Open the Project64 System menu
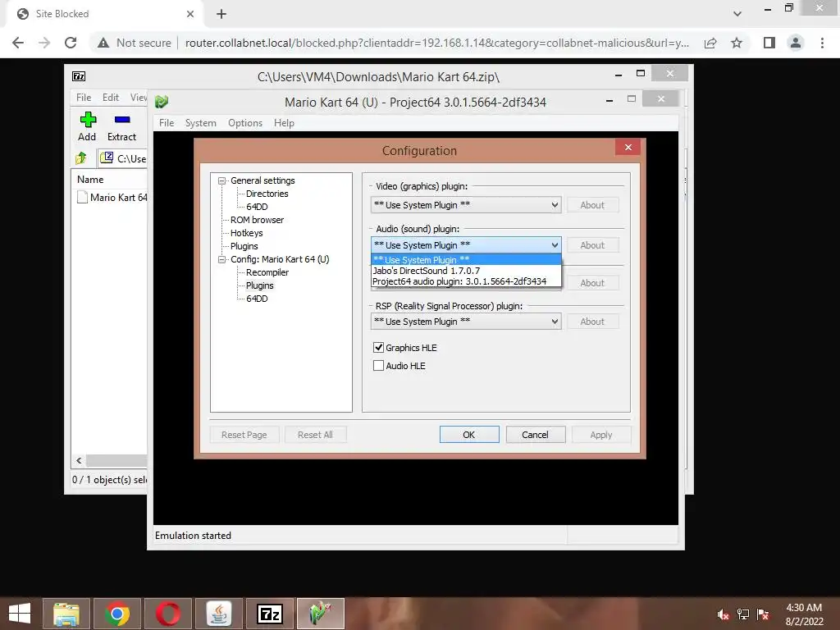The width and height of the screenshot is (840, 630). 201,123
